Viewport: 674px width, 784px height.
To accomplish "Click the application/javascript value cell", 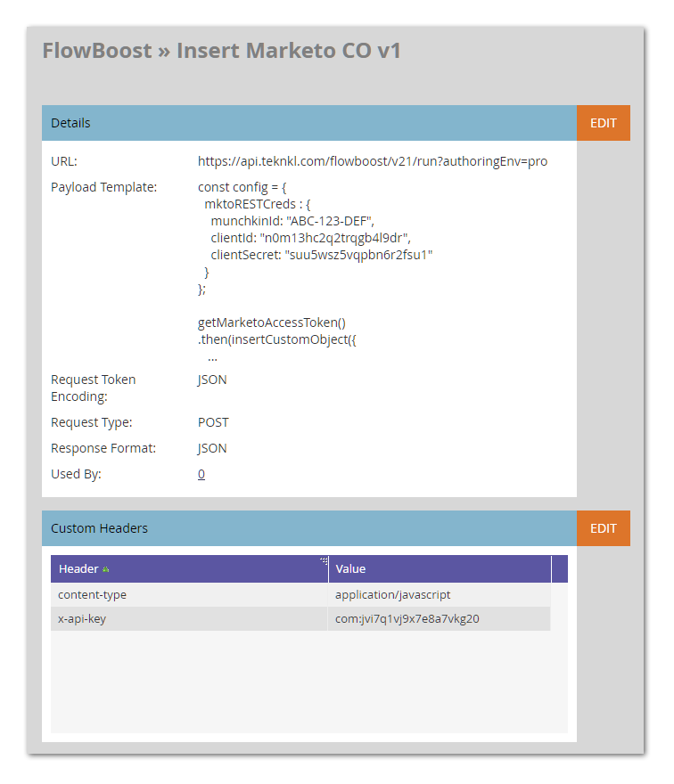I will click(440, 595).
